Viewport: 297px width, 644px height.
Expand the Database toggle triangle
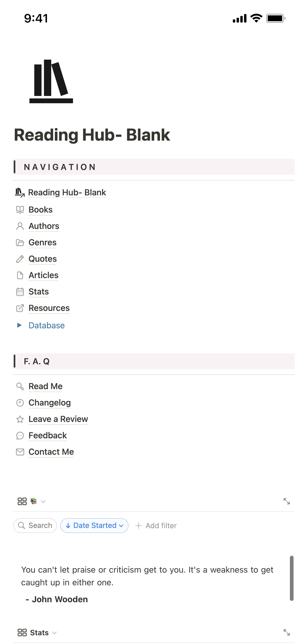tap(19, 325)
